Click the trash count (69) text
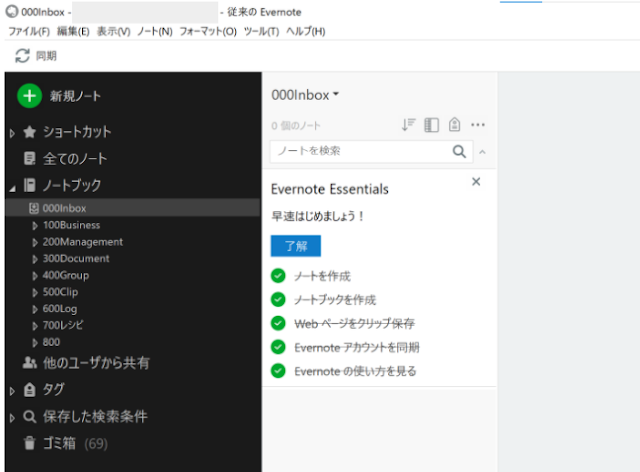The image size is (640, 472). pos(96,444)
